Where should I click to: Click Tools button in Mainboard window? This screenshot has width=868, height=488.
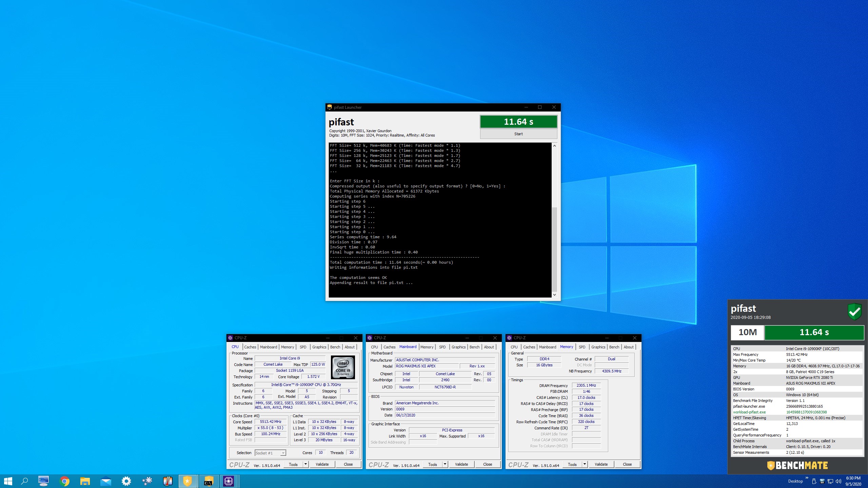click(433, 464)
